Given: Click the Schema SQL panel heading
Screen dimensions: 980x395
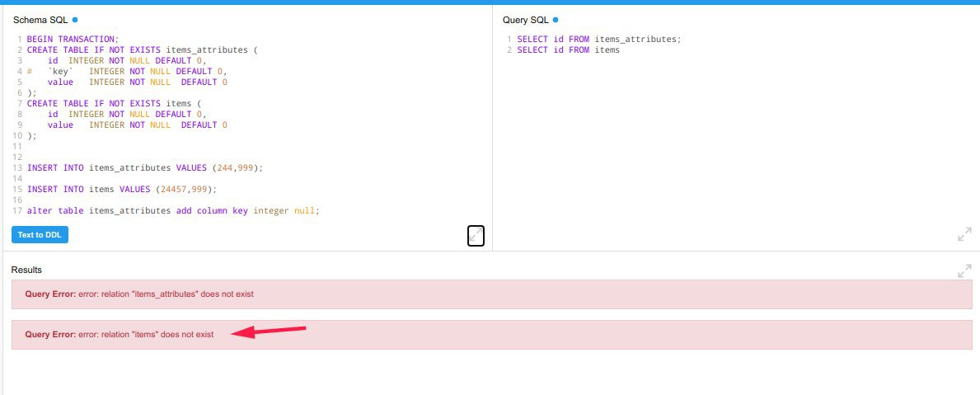Looking at the screenshot, I should (40, 20).
